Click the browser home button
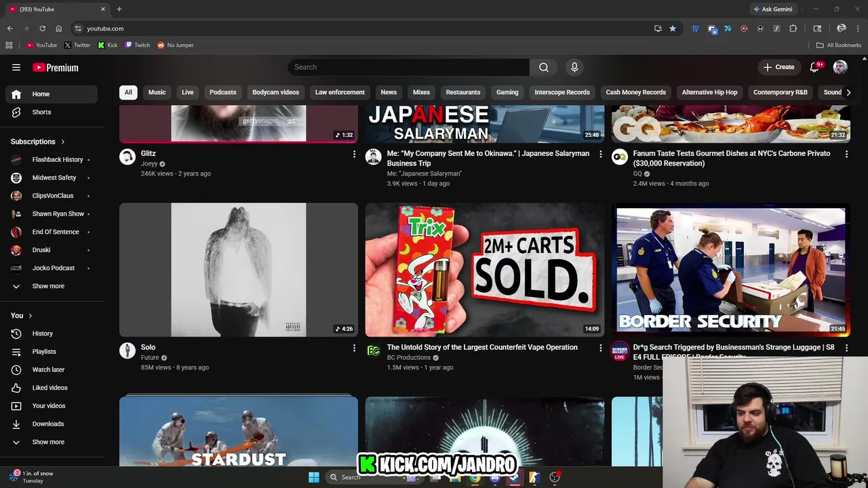The width and height of the screenshot is (868, 488). pyautogui.click(x=58, y=28)
